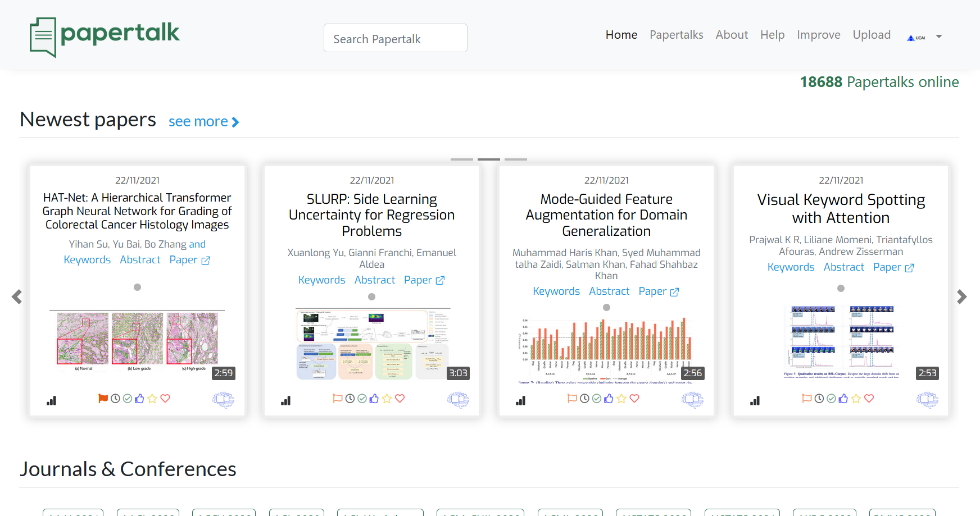The height and width of the screenshot is (516, 980).
Task: Click the watch-later clock icon on SLURP card
Action: [x=350, y=399]
